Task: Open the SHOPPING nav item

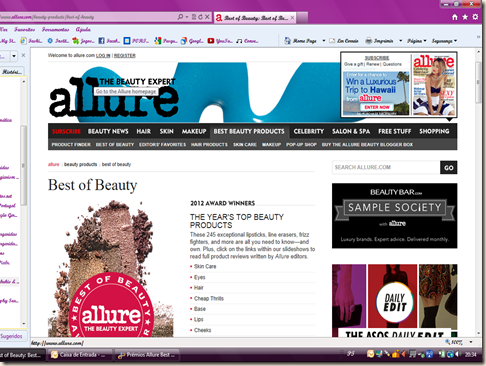Action: pyautogui.click(x=434, y=131)
